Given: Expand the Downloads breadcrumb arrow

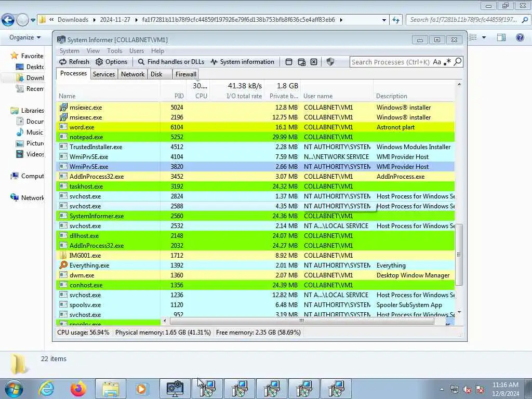Looking at the screenshot, I should point(95,20).
